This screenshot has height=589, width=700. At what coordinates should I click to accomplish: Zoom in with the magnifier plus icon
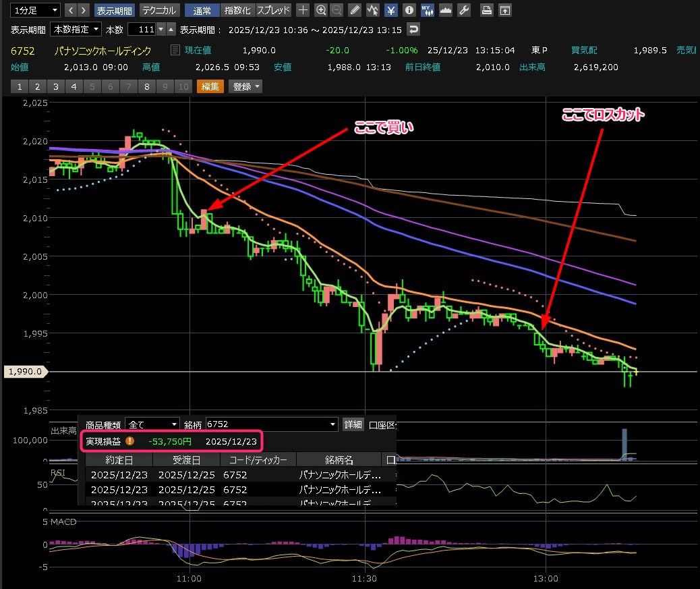[x=321, y=10]
